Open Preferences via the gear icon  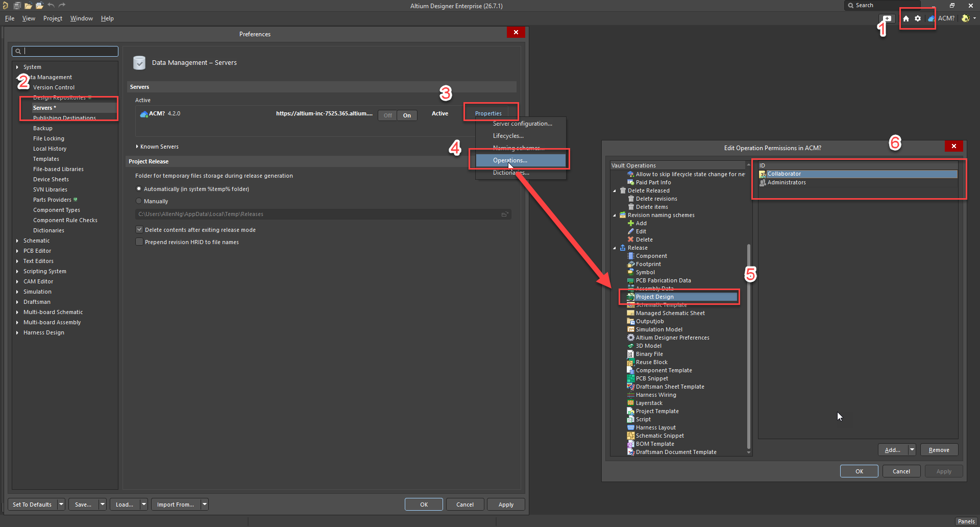(918, 18)
